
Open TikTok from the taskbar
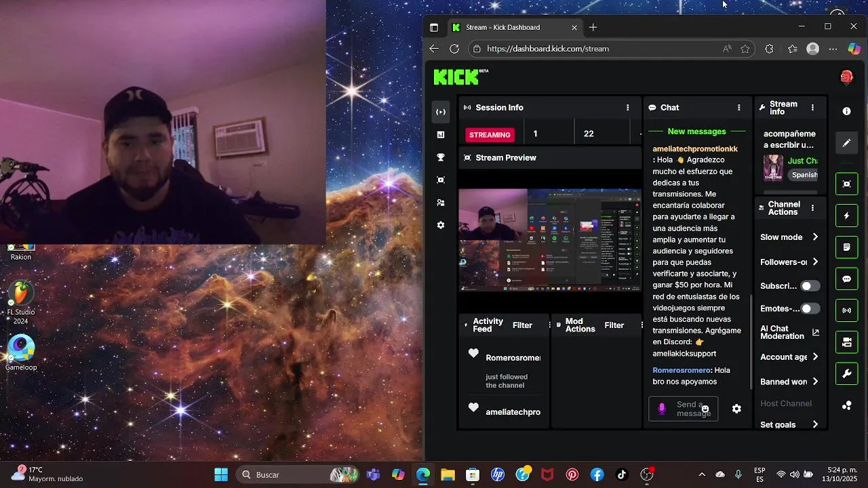pyautogui.click(x=622, y=474)
